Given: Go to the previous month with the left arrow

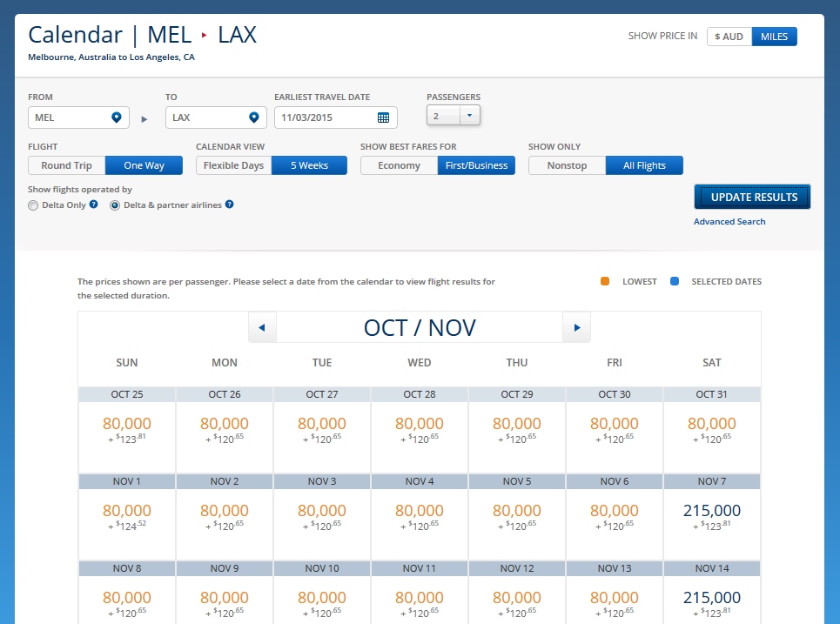Looking at the screenshot, I should [262, 328].
